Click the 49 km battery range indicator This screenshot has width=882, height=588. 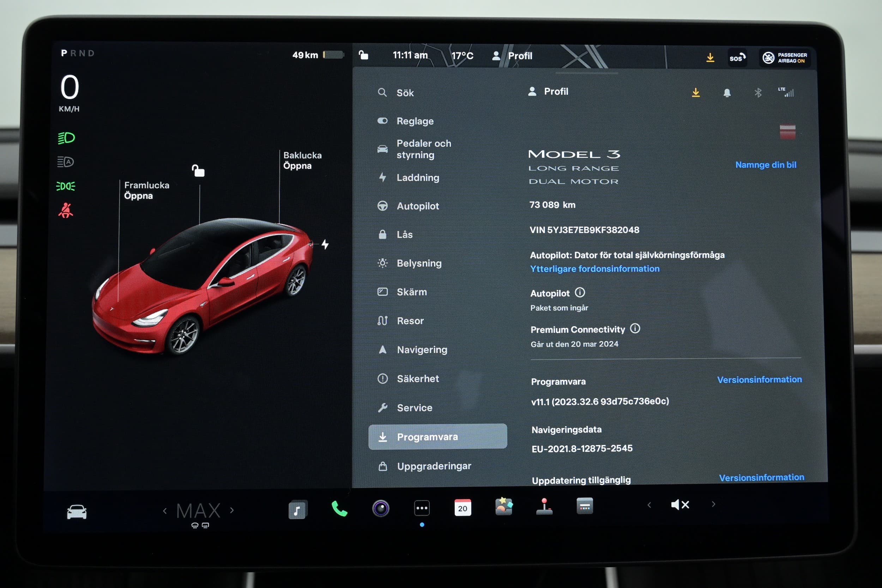tap(318, 55)
